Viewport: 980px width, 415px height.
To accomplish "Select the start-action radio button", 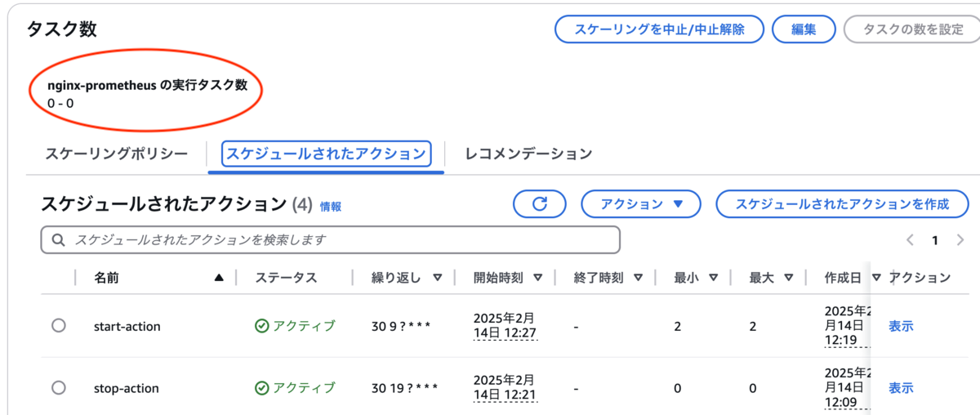I will click(x=58, y=325).
